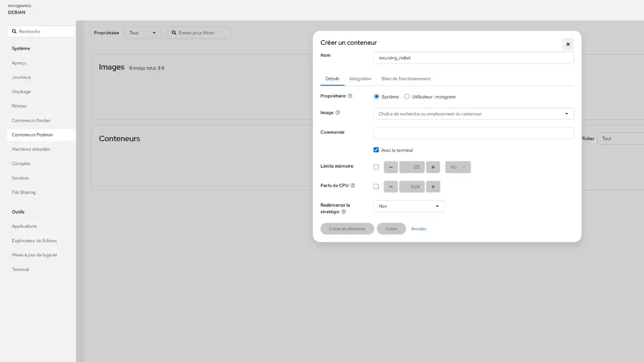The width and height of the screenshot is (644, 362).
Task: Click the Commande input field
Action: 474,133
